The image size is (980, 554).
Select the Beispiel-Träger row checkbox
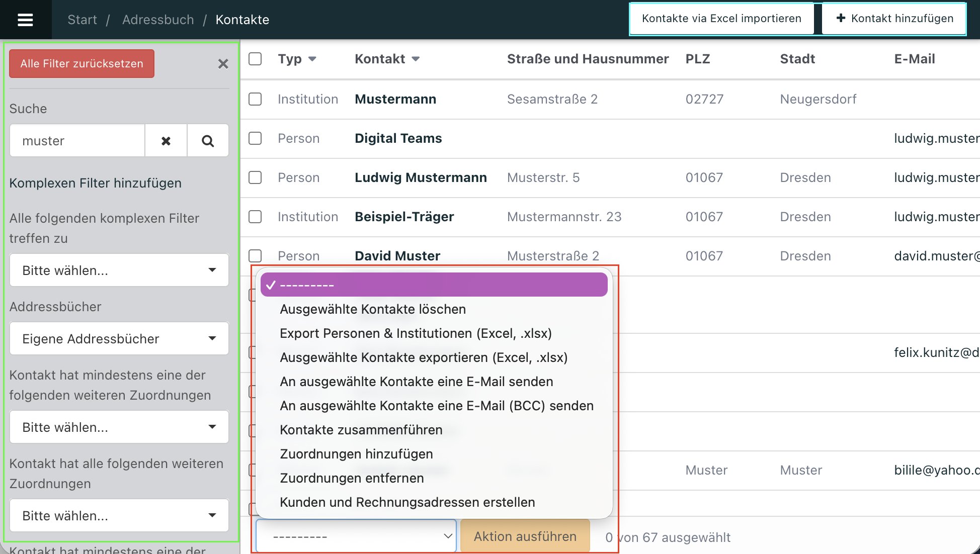pos(255,217)
